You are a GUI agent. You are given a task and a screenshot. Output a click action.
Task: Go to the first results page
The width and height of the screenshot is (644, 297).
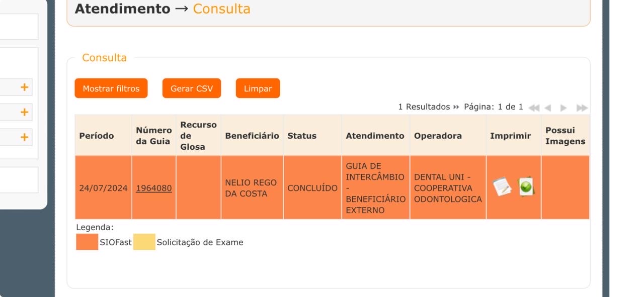[x=534, y=108]
